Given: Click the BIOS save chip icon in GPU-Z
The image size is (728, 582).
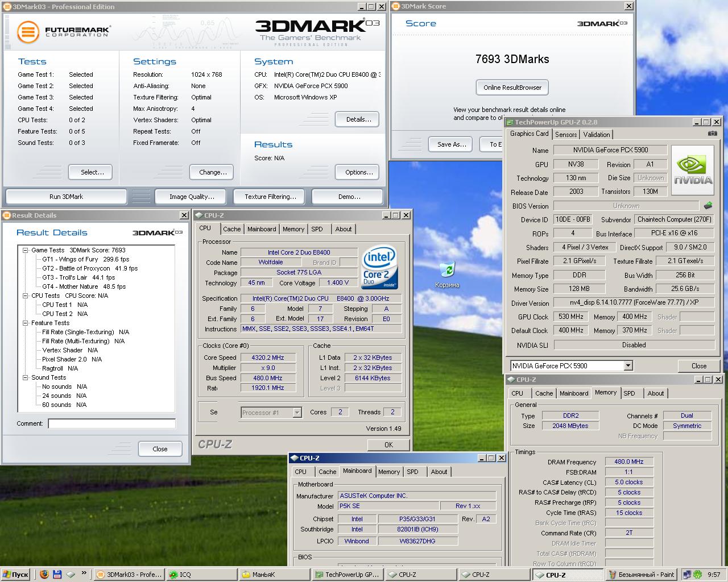Looking at the screenshot, I should [708, 206].
